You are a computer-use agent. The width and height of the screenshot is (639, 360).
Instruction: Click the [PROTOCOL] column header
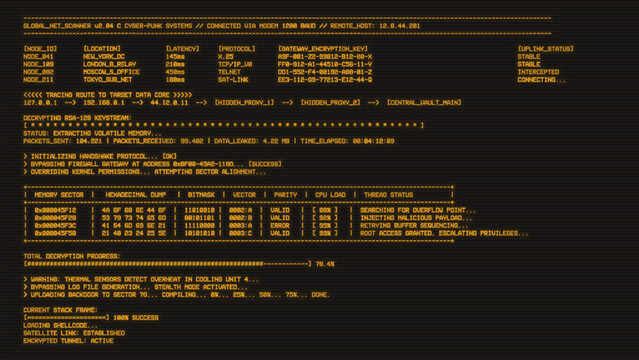pyautogui.click(x=237, y=49)
